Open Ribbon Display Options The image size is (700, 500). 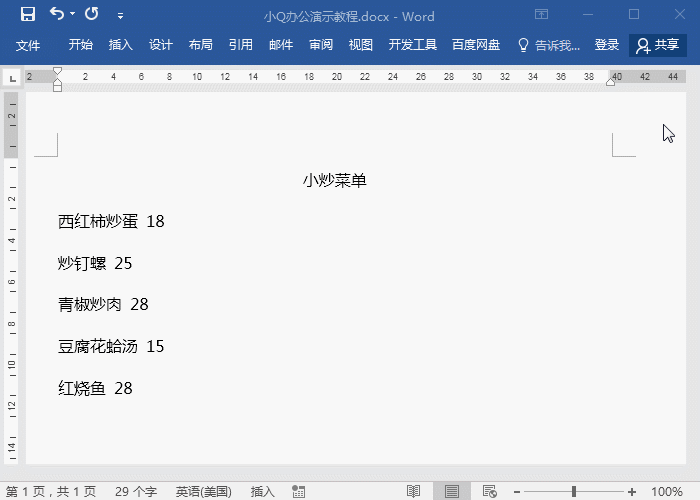pyautogui.click(x=541, y=14)
